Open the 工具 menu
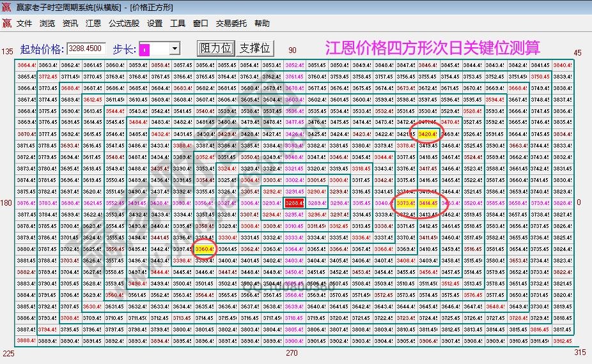This screenshot has width=592, height=364. click(x=178, y=24)
